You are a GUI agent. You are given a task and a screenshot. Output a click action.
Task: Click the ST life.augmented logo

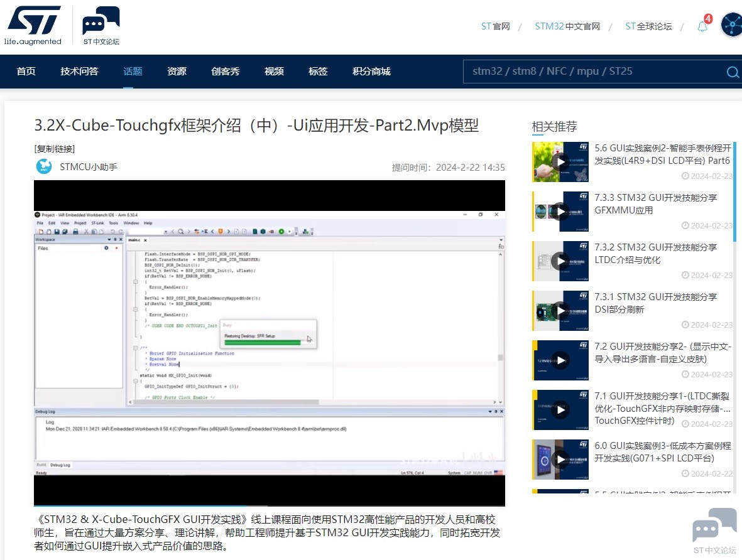pyautogui.click(x=33, y=26)
